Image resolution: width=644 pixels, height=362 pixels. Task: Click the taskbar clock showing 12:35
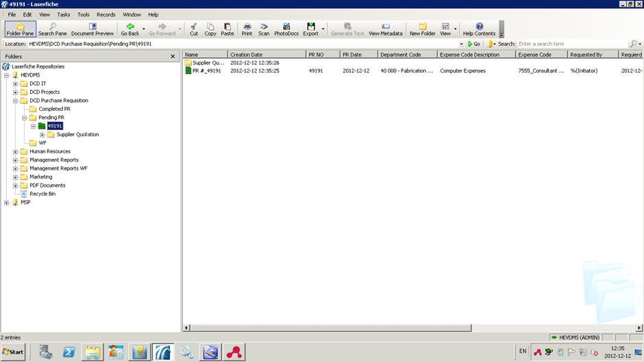coord(618,348)
